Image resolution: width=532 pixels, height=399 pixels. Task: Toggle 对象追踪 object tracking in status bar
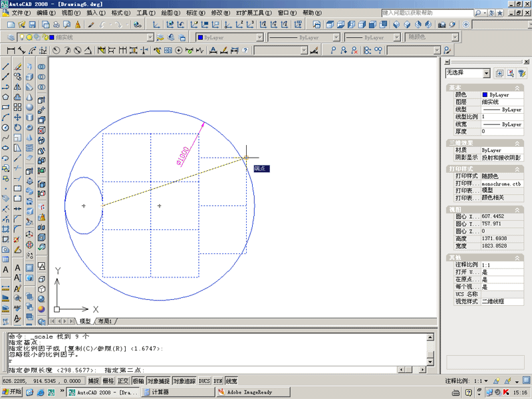tap(184, 381)
